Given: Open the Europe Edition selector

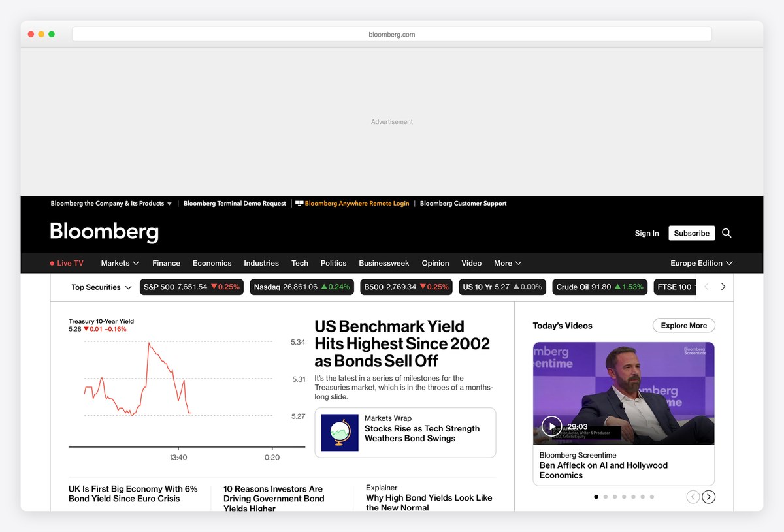Looking at the screenshot, I should 702,263.
